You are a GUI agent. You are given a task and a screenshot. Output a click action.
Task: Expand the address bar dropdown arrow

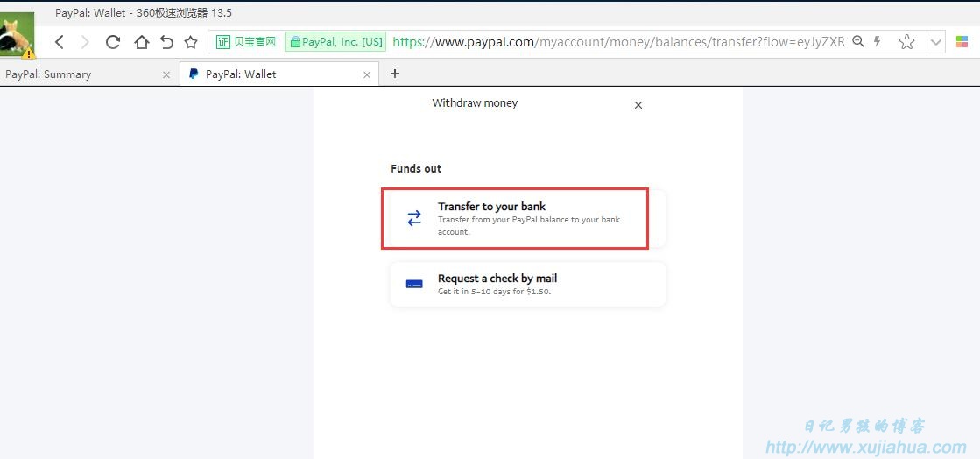coord(935,42)
